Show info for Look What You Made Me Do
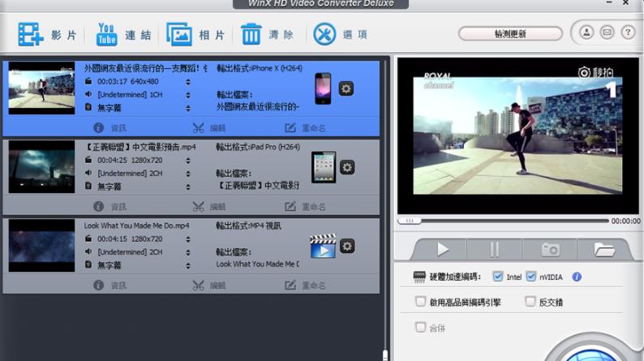Image resolution: width=644 pixels, height=361 pixels. tap(110, 286)
